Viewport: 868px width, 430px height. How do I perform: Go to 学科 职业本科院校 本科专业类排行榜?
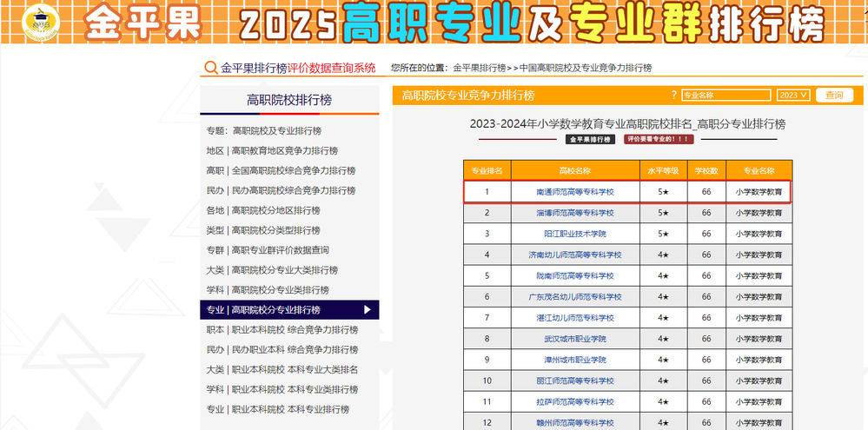tap(277, 389)
